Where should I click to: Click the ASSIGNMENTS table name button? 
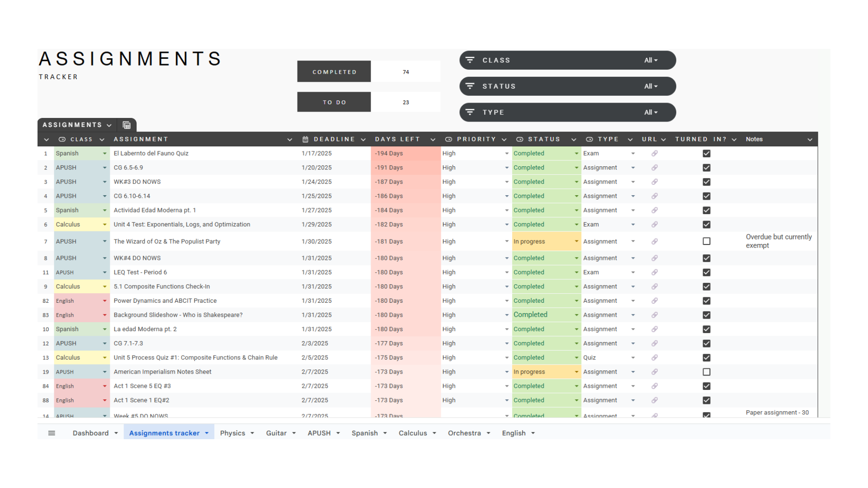point(72,125)
